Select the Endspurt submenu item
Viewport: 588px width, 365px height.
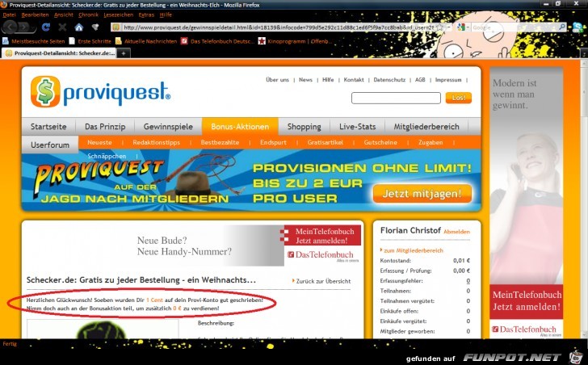[x=273, y=142]
